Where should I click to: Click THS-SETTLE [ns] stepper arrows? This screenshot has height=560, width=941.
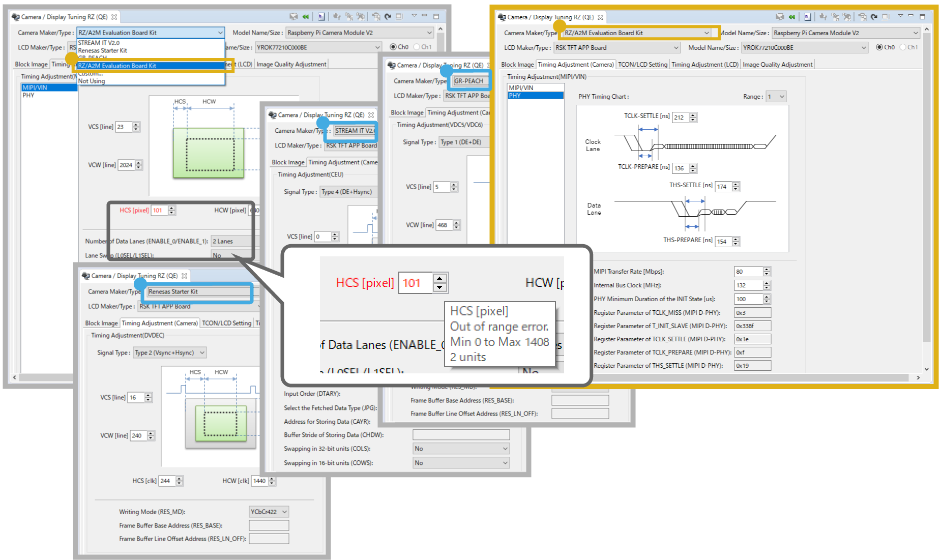(x=736, y=187)
